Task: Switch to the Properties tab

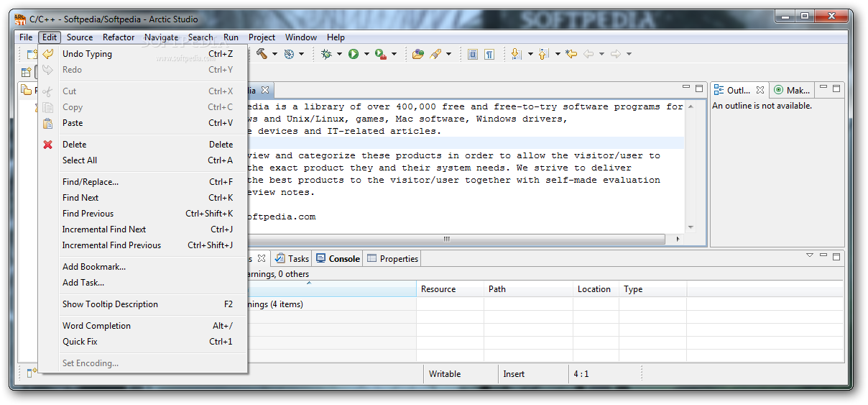Action: pyautogui.click(x=393, y=258)
